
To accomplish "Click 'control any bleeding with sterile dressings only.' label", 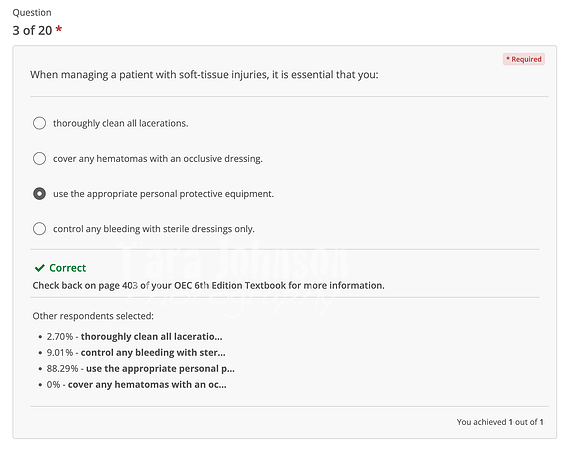I will click(154, 229).
